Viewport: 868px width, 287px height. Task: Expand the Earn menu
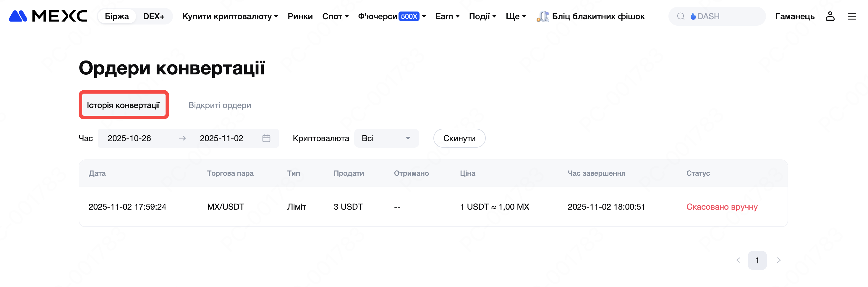tap(447, 16)
